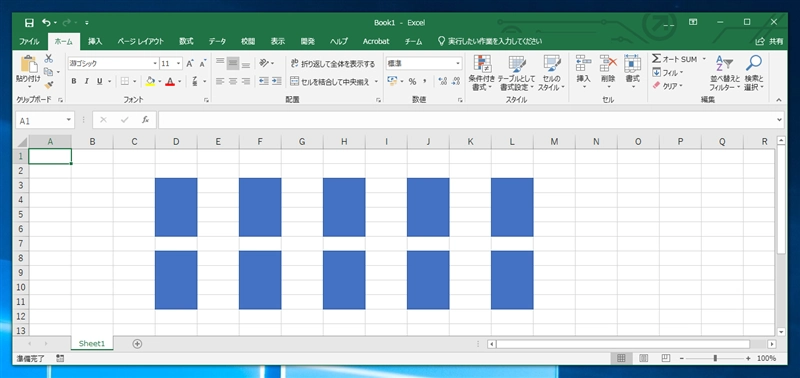Click the Decrease Indent icon
This screenshot has height=378, width=800.
(264, 81)
